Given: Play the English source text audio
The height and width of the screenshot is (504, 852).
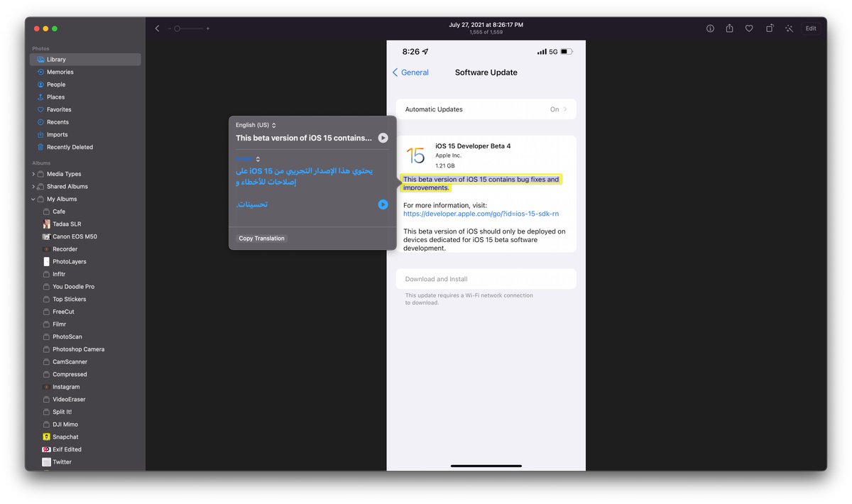Looking at the screenshot, I should click(383, 138).
